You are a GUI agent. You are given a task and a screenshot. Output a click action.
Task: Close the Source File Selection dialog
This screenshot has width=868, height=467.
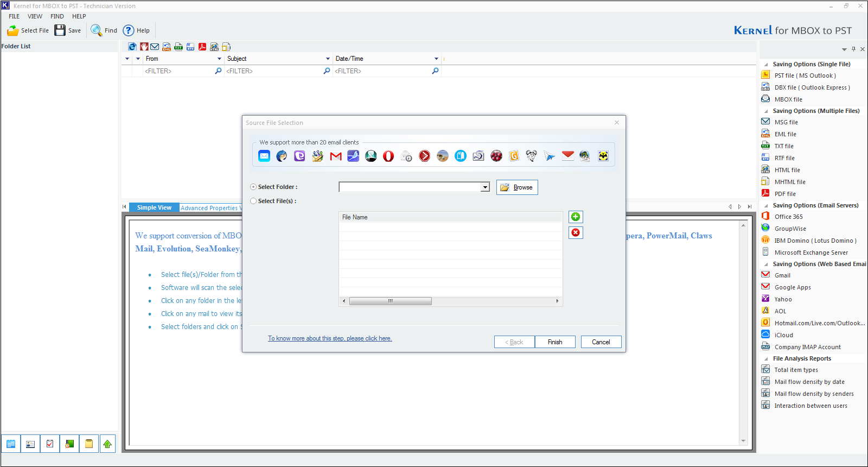pos(617,123)
